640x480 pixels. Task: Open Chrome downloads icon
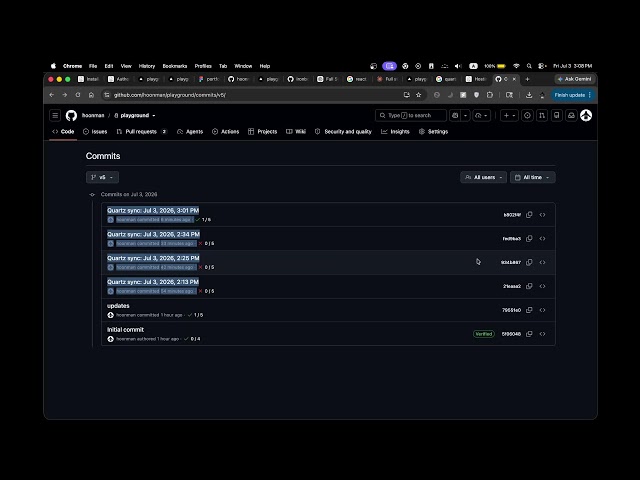529,95
